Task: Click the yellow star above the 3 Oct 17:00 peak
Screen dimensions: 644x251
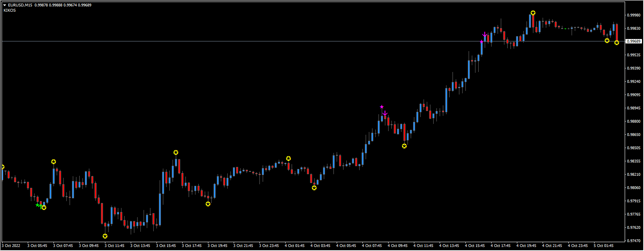Action: [176, 152]
